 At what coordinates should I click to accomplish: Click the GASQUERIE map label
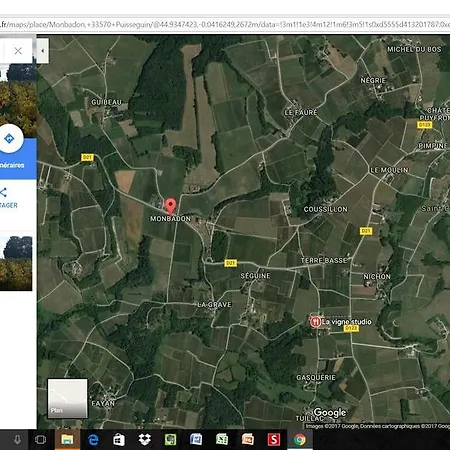[x=316, y=377]
